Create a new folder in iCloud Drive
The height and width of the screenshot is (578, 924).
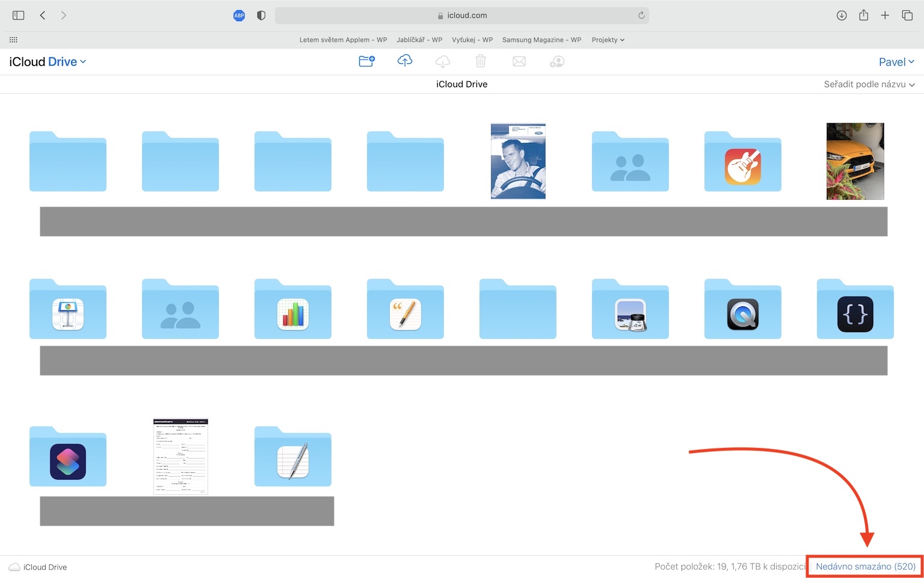point(367,61)
